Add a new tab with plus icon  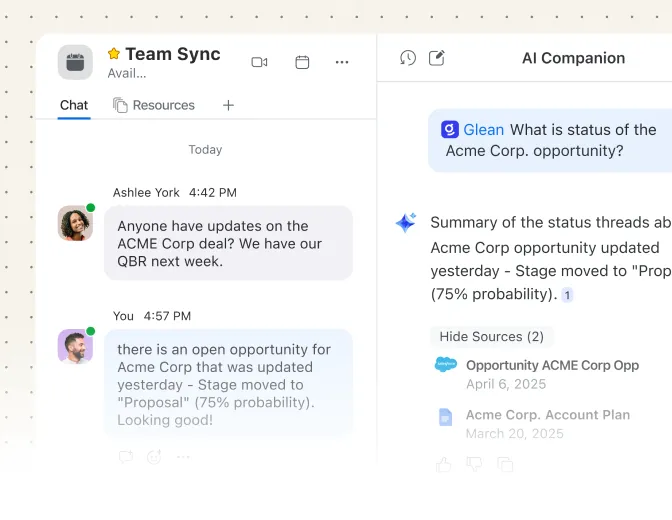[x=228, y=105]
